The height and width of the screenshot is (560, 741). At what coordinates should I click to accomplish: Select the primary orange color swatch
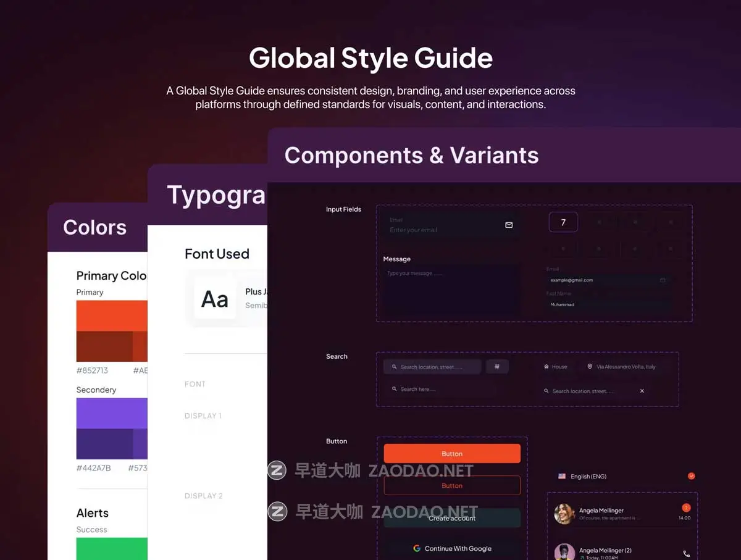[x=112, y=316]
